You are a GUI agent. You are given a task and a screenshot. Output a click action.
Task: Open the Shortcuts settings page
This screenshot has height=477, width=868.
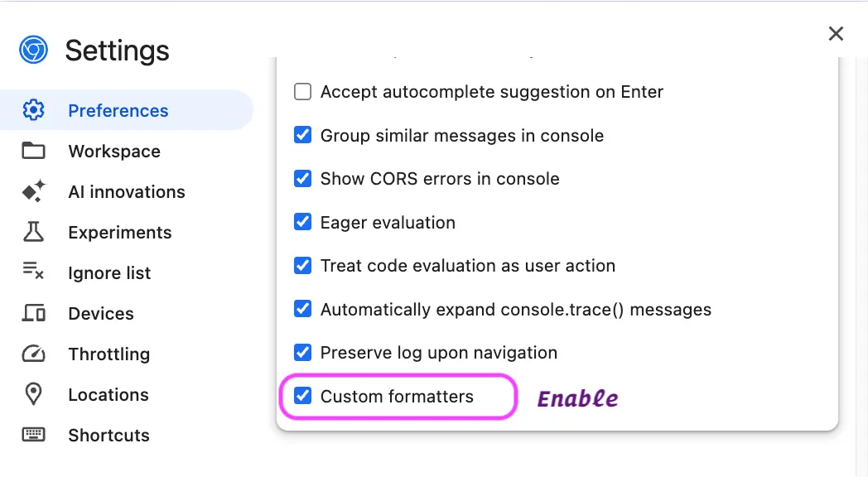(x=108, y=435)
